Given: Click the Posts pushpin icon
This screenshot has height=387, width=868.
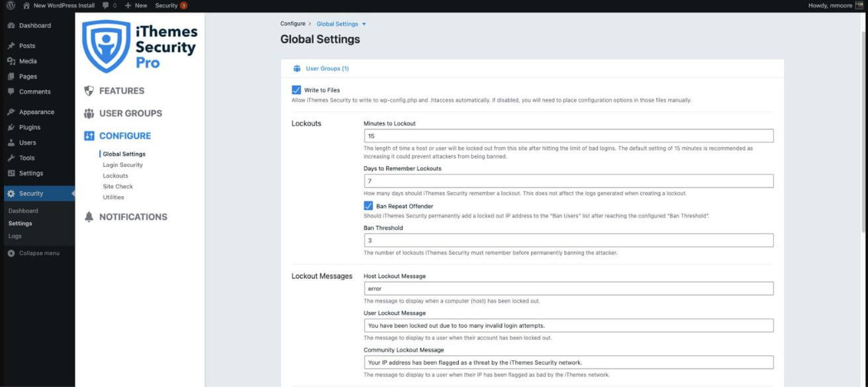Looking at the screenshot, I should click(x=11, y=46).
